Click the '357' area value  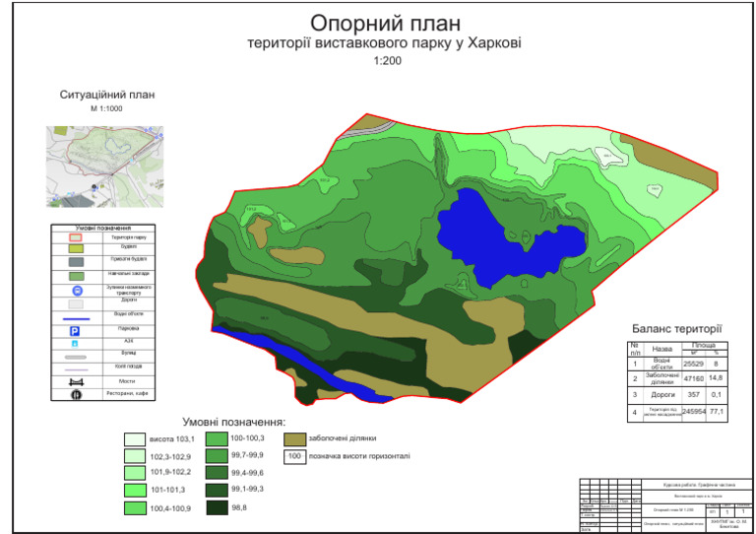click(x=693, y=395)
